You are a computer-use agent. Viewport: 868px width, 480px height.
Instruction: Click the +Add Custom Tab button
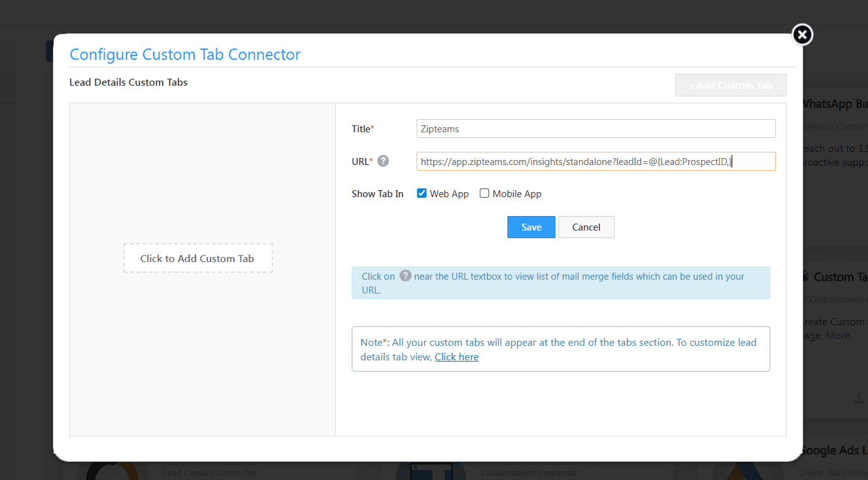tap(731, 85)
